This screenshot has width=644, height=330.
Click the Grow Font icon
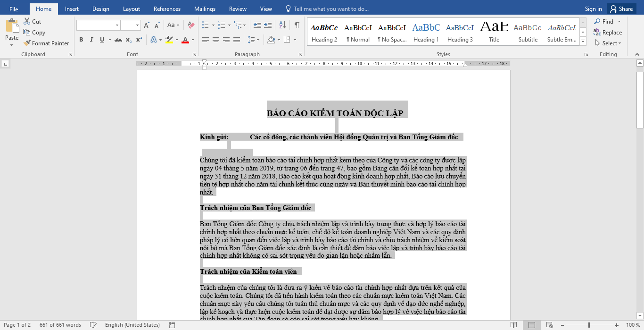pos(147,25)
